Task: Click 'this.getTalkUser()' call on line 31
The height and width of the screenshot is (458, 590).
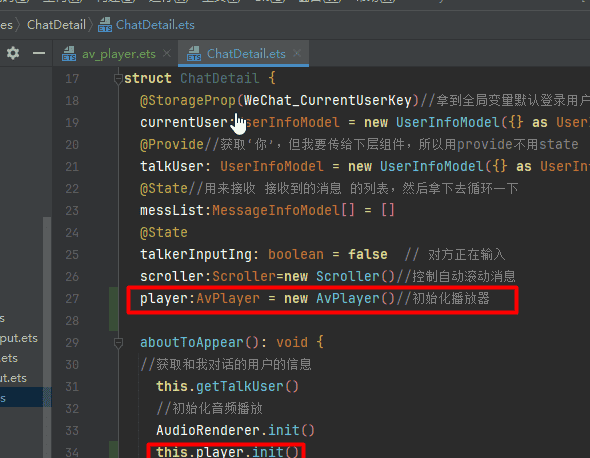Action: coord(227,386)
